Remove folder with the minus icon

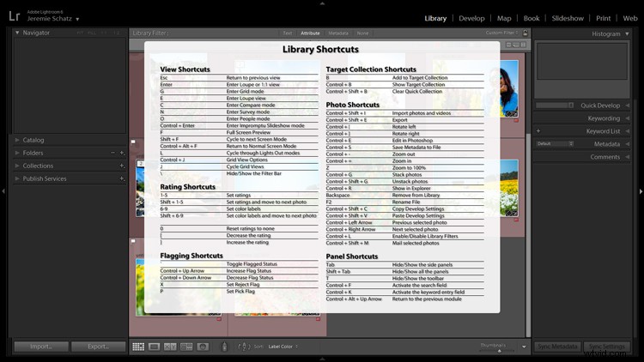[x=113, y=153]
